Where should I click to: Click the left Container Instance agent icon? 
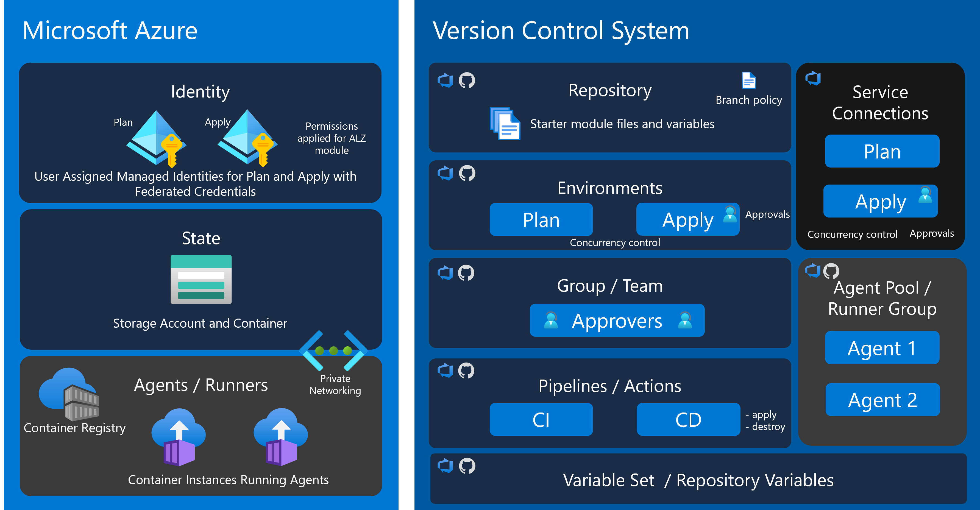179,437
